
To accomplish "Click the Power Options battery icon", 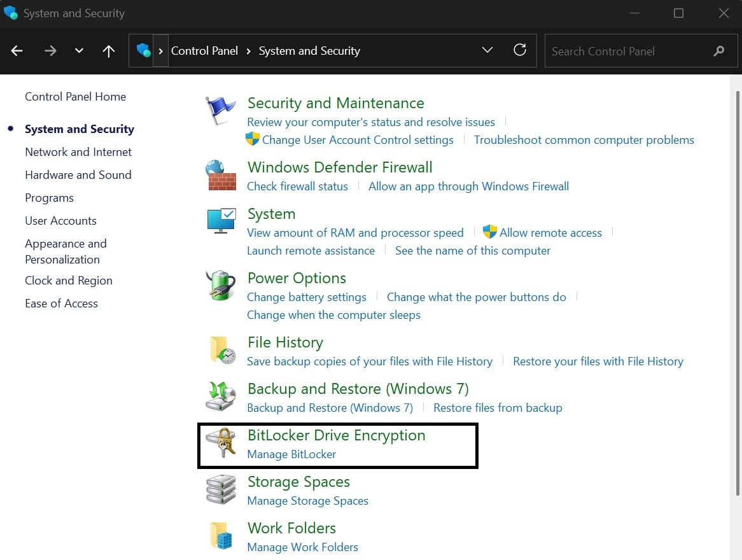I will [x=220, y=286].
